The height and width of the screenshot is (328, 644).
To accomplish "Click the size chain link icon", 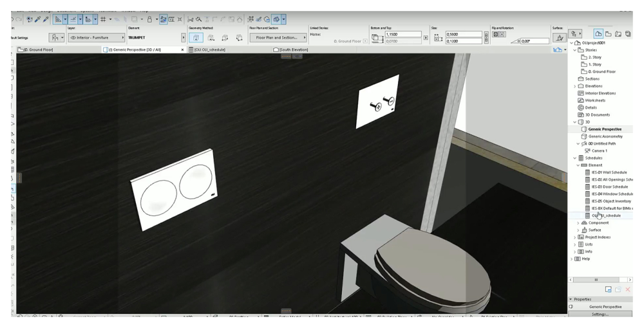I will coord(488,37).
